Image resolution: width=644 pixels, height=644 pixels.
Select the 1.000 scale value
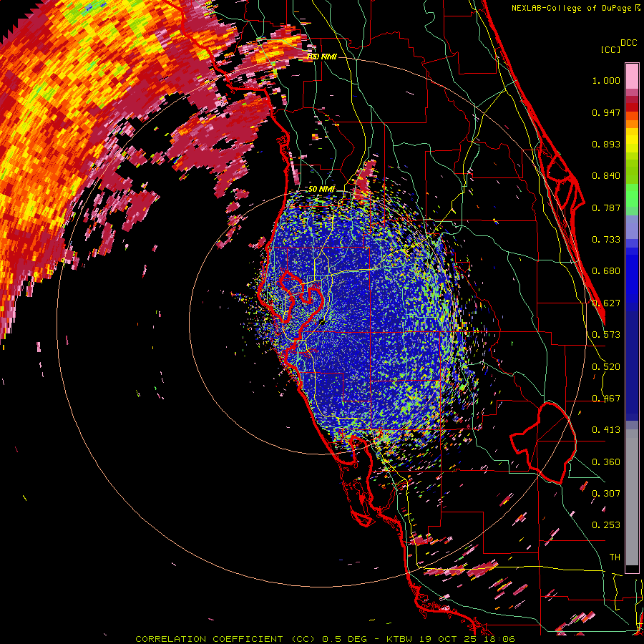pyautogui.click(x=606, y=80)
